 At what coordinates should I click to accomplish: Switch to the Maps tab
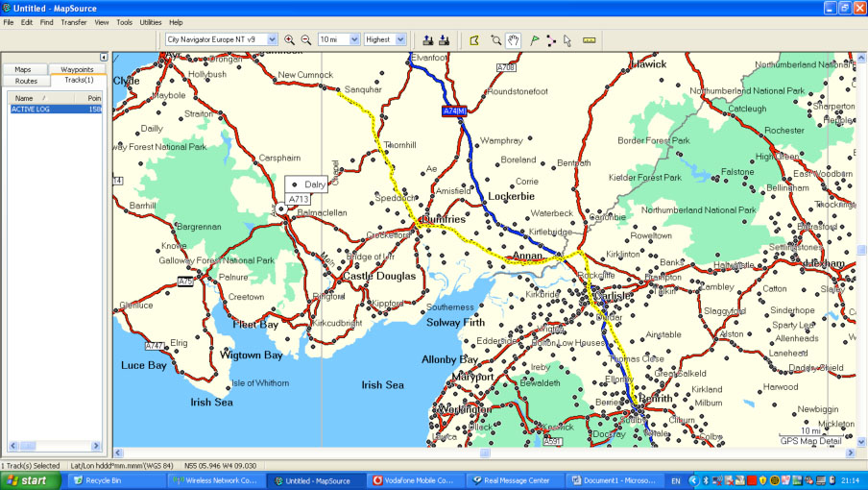pyautogui.click(x=23, y=69)
